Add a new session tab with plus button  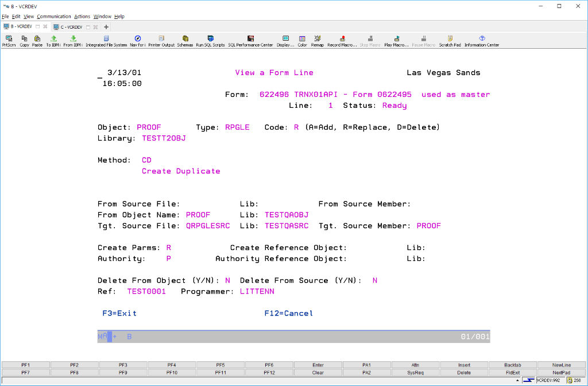tap(106, 27)
